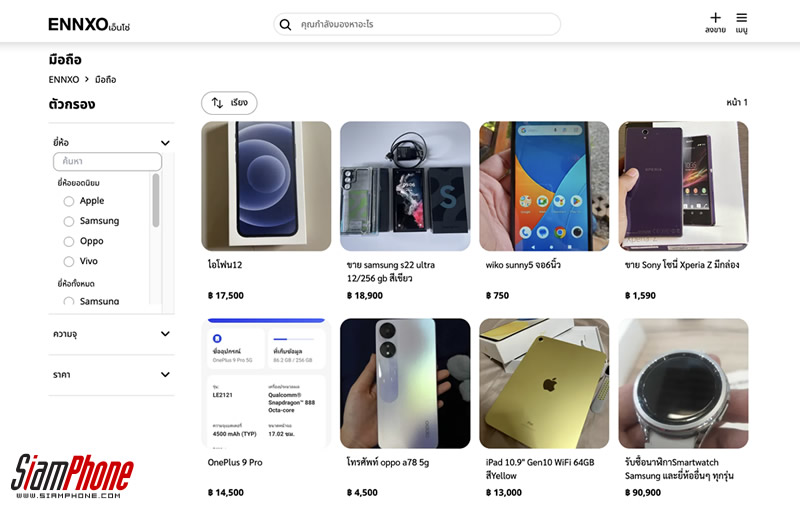The height and width of the screenshot is (509, 800).
Task: Click ENNXO in the breadcrumb
Action: [x=63, y=79]
